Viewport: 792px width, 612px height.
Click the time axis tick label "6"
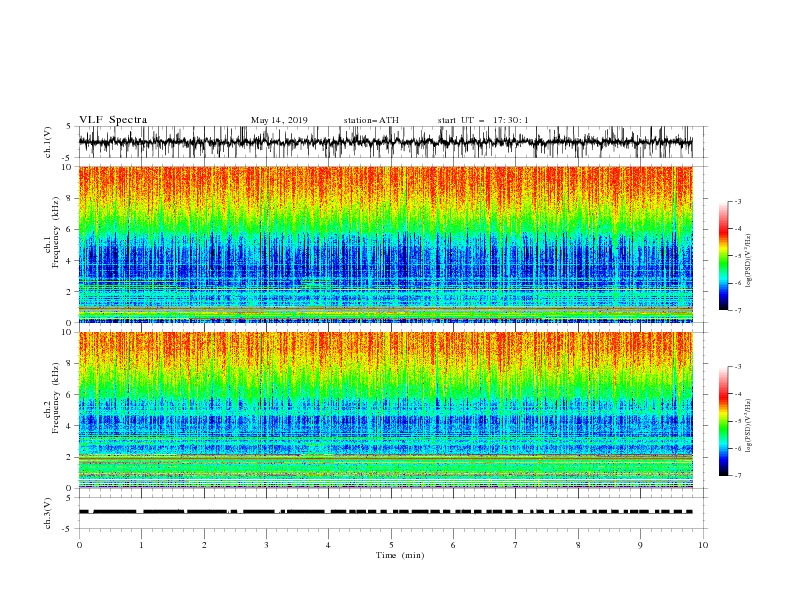(x=453, y=545)
